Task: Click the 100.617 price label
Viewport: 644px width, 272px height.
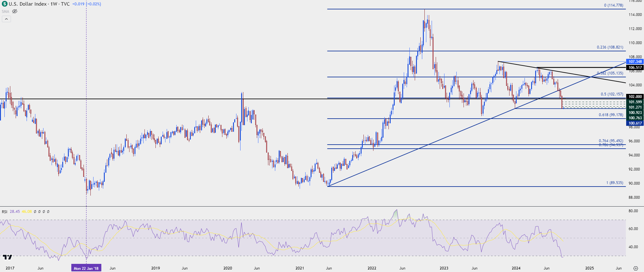Action: click(635, 123)
